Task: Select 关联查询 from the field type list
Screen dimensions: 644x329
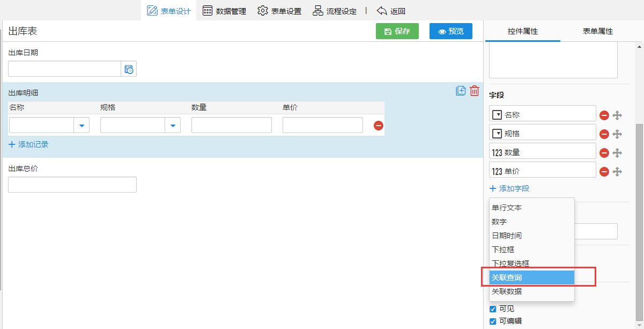Action: pos(531,277)
